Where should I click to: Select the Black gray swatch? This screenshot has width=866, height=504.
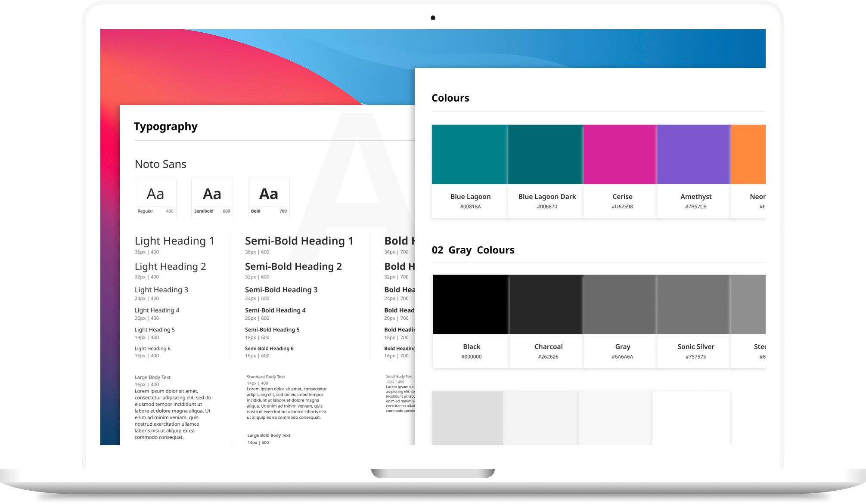pyautogui.click(x=471, y=304)
